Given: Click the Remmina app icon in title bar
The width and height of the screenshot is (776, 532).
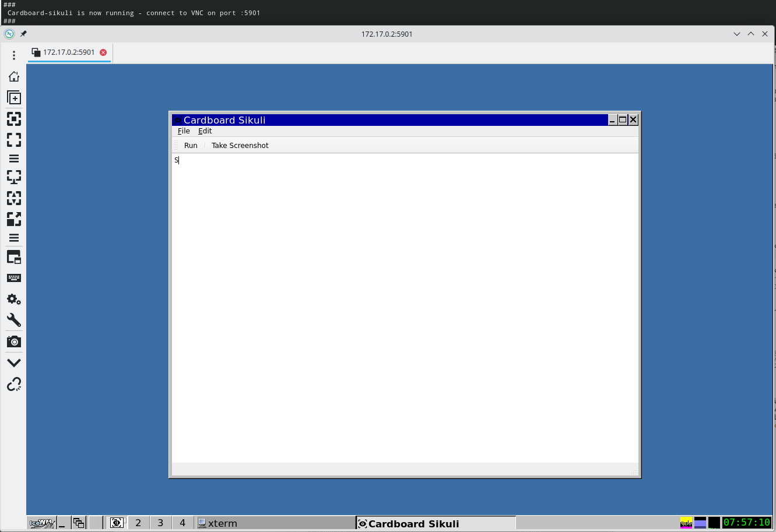Looking at the screenshot, I should click(x=9, y=34).
